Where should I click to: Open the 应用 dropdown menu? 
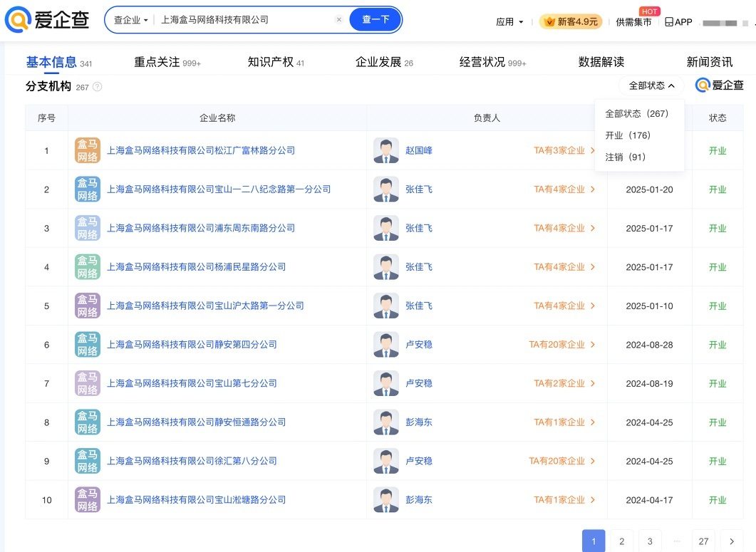tap(509, 22)
